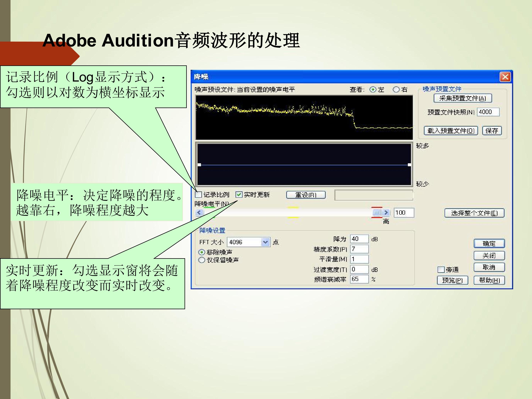Click the 载入预置文件 button
This screenshot has height=399, width=532.
pos(451,131)
